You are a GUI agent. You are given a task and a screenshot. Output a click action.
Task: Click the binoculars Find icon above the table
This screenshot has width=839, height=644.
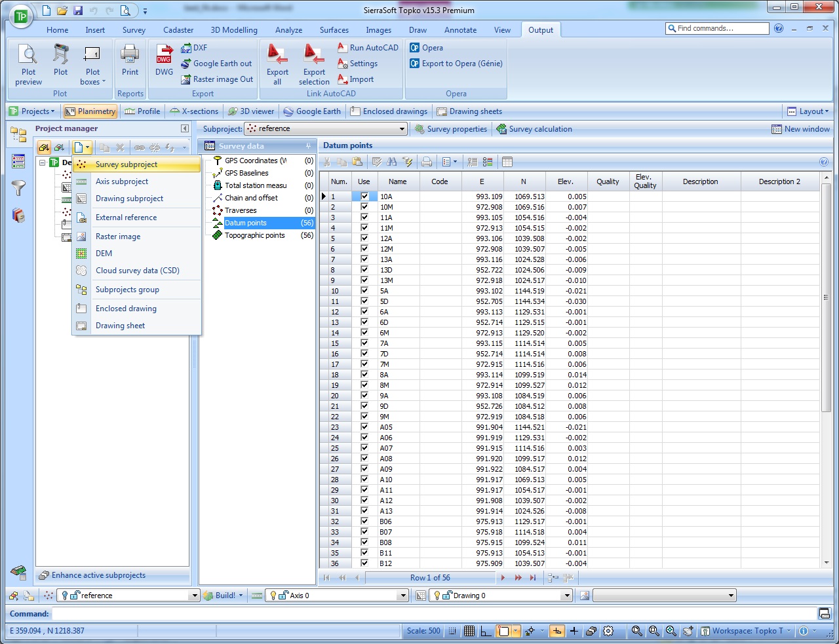pos(391,161)
